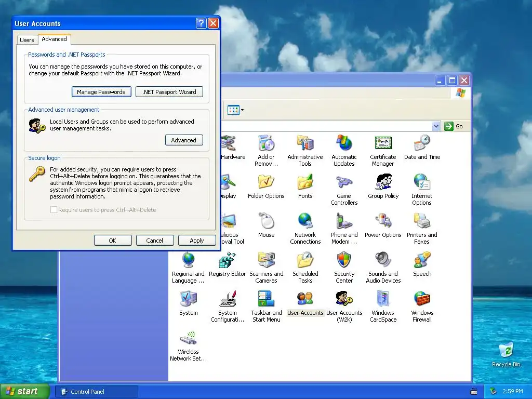Check Require users to press Ctrl+Alt+Delete

(54, 210)
